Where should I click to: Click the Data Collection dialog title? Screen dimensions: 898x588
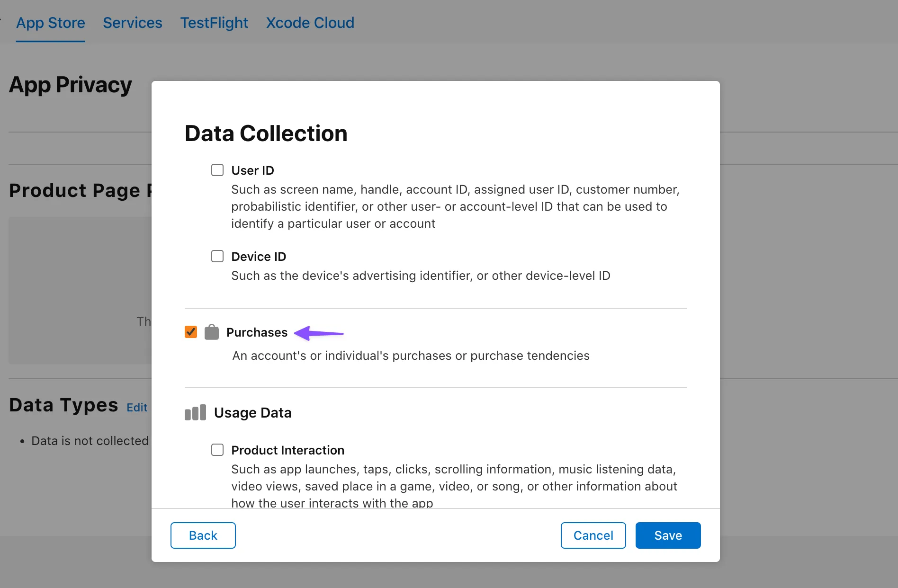point(266,134)
